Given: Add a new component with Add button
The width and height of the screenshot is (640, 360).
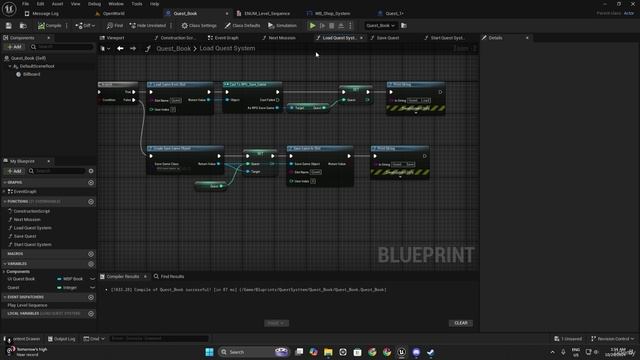Looking at the screenshot, I should (x=14, y=47).
